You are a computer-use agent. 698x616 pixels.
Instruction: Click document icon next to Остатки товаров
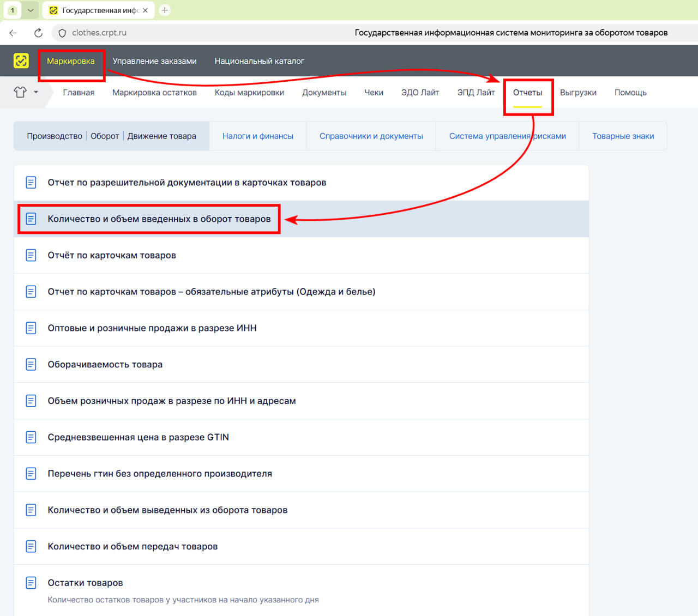coord(31,583)
